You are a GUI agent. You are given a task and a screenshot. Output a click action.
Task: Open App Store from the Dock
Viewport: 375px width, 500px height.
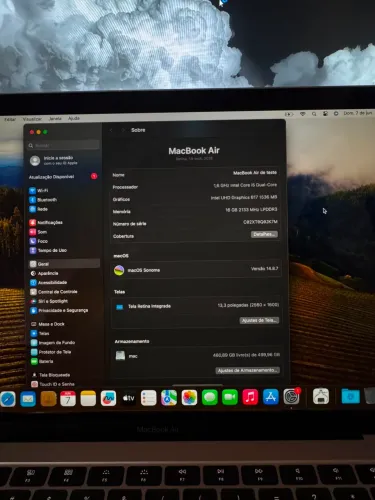[271, 397]
